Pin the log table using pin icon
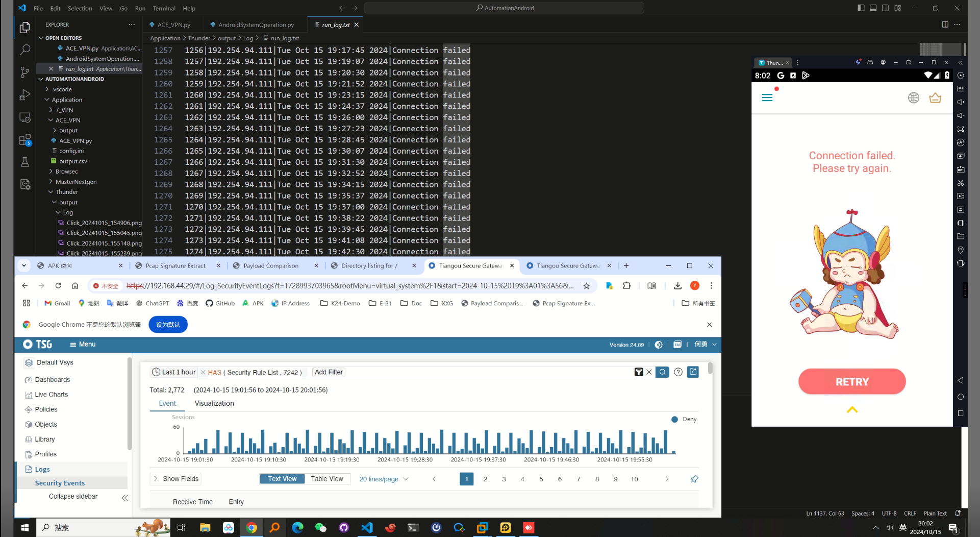 [694, 479]
